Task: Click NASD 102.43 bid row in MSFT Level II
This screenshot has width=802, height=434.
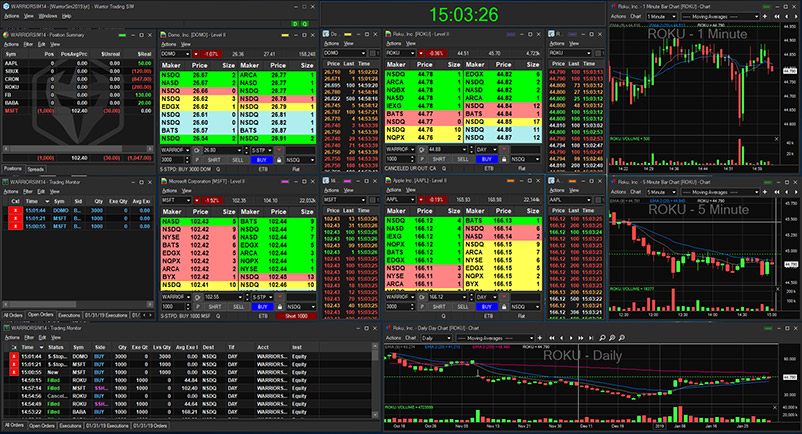Action: (198, 221)
